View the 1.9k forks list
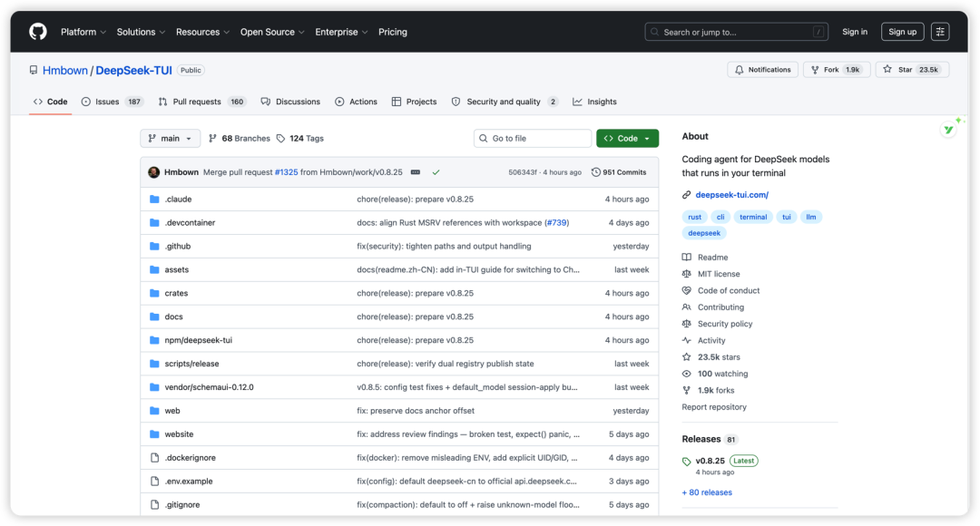The image size is (980, 526). pyautogui.click(x=716, y=391)
